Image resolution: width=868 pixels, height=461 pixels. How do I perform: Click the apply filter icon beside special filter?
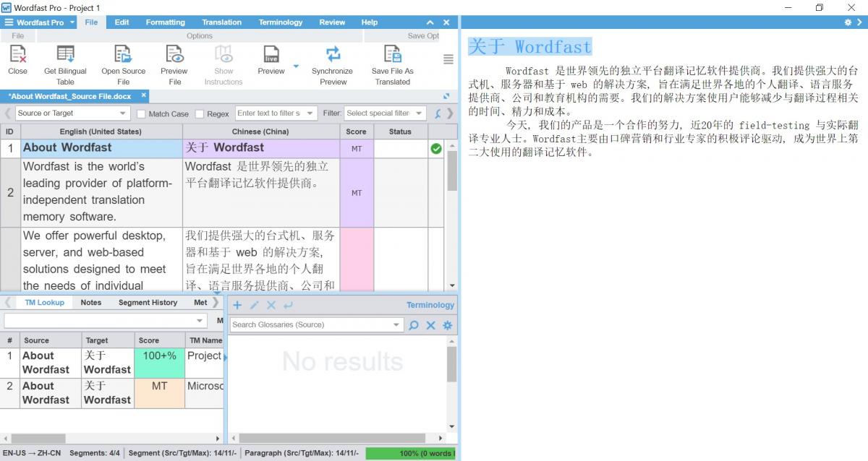[x=438, y=113]
